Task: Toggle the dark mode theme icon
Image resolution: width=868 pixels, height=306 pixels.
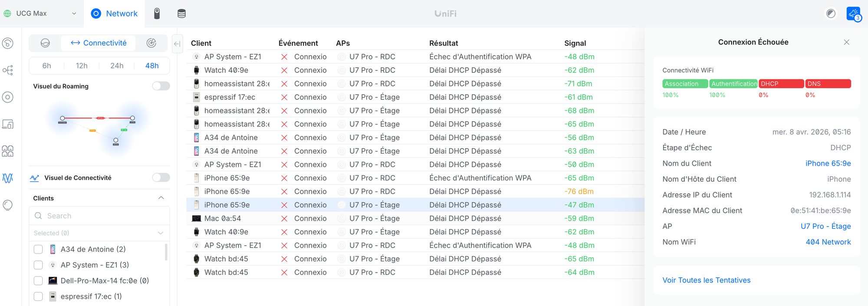Action: pos(831,13)
